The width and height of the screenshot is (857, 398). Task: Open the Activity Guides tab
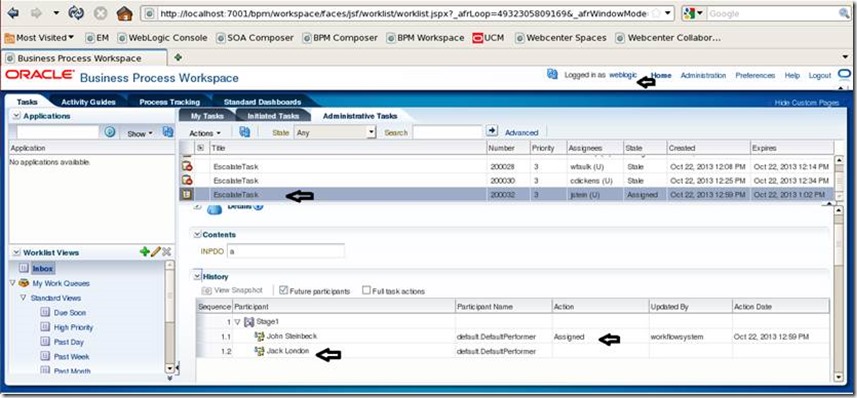click(x=89, y=102)
